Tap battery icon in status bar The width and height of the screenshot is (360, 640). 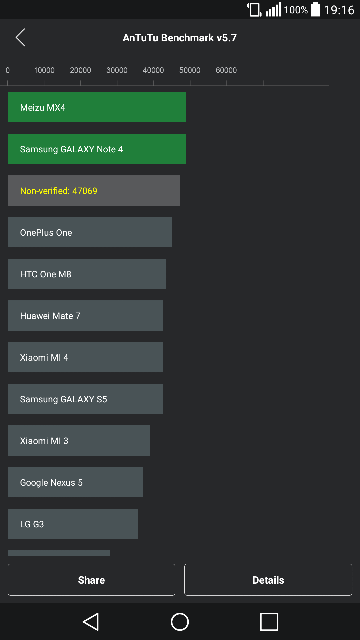[x=316, y=9]
